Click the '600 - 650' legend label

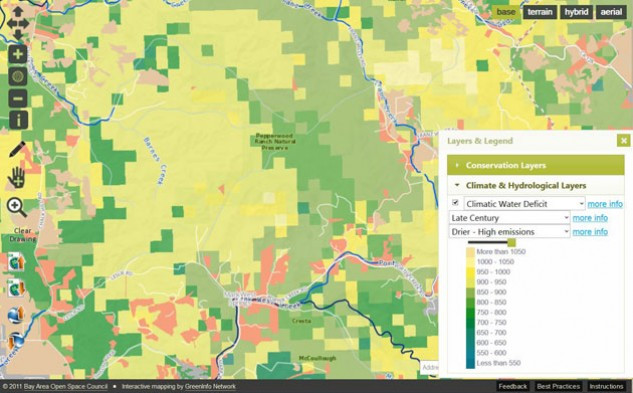[491, 343]
